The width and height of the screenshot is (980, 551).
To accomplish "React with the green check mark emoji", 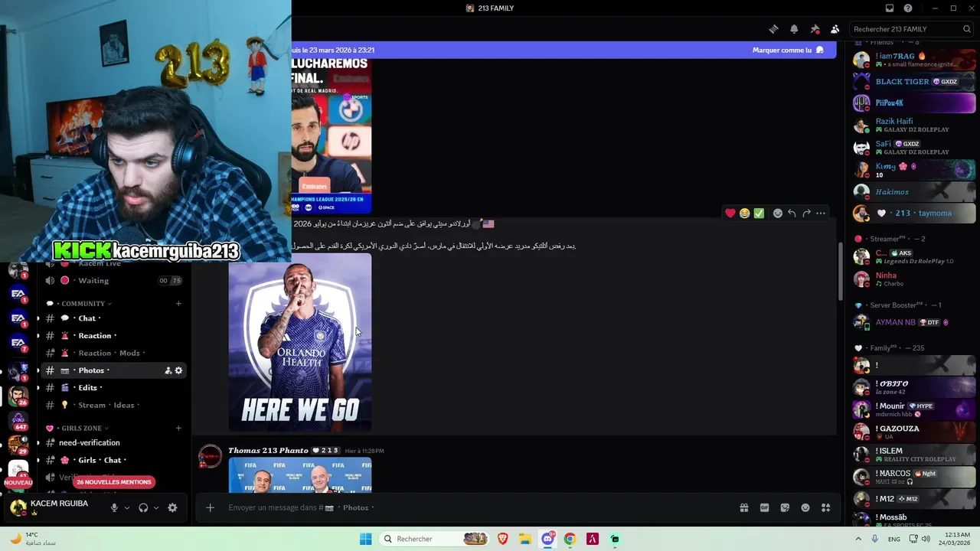I will 759,214.
